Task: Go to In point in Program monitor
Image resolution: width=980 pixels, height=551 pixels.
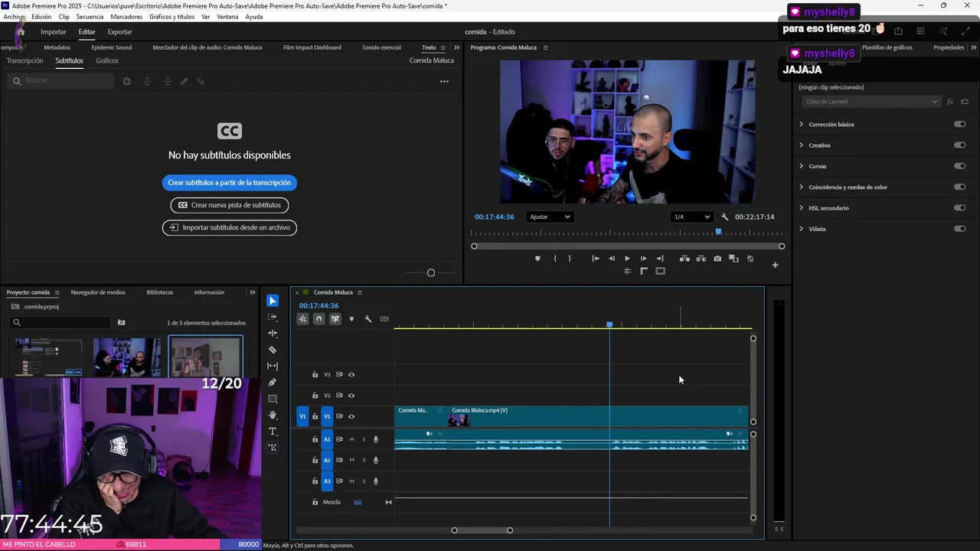Action: [x=595, y=259]
